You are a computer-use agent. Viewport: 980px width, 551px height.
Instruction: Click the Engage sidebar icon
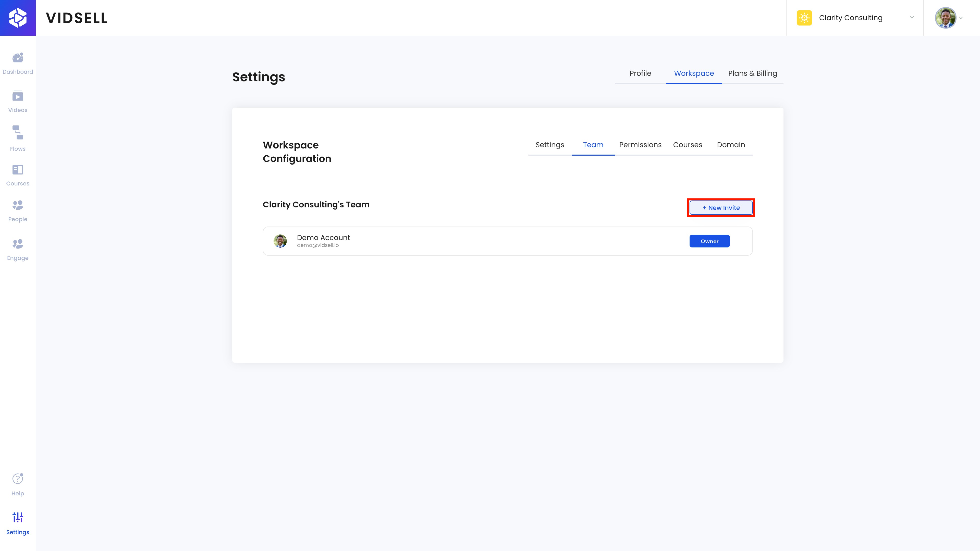[x=18, y=244]
